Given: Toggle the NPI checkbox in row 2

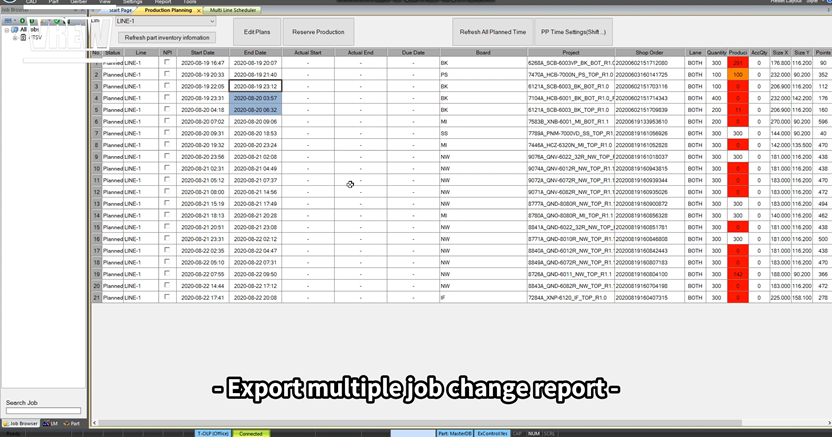Looking at the screenshot, I should pyautogui.click(x=167, y=74).
